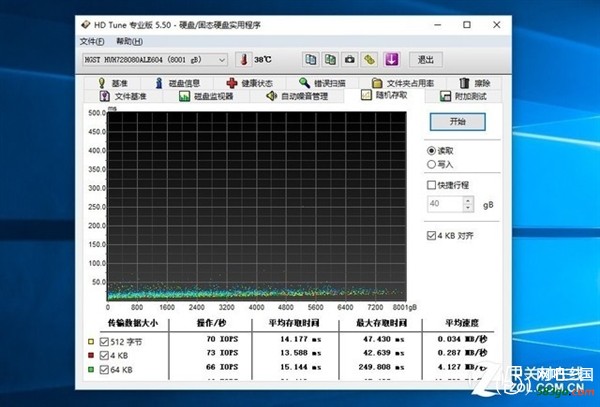600x407 pixels.
Task: Click the HD Tune title bar icon
Action: point(86,25)
